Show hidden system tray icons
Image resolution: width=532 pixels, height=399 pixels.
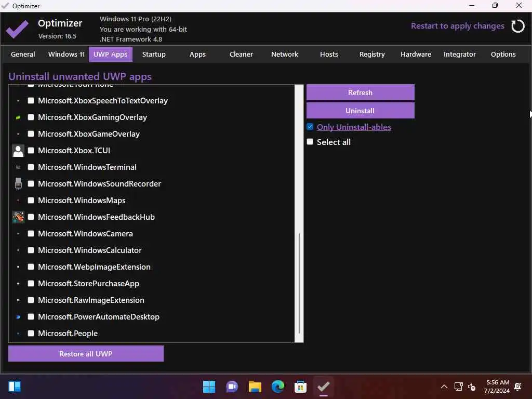click(444, 387)
